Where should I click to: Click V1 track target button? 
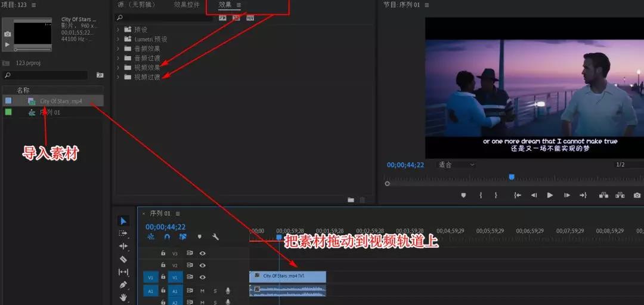[175, 278]
